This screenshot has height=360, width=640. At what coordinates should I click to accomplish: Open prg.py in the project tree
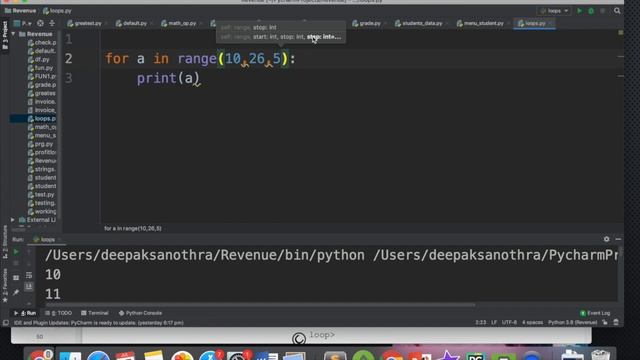[40, 144]
